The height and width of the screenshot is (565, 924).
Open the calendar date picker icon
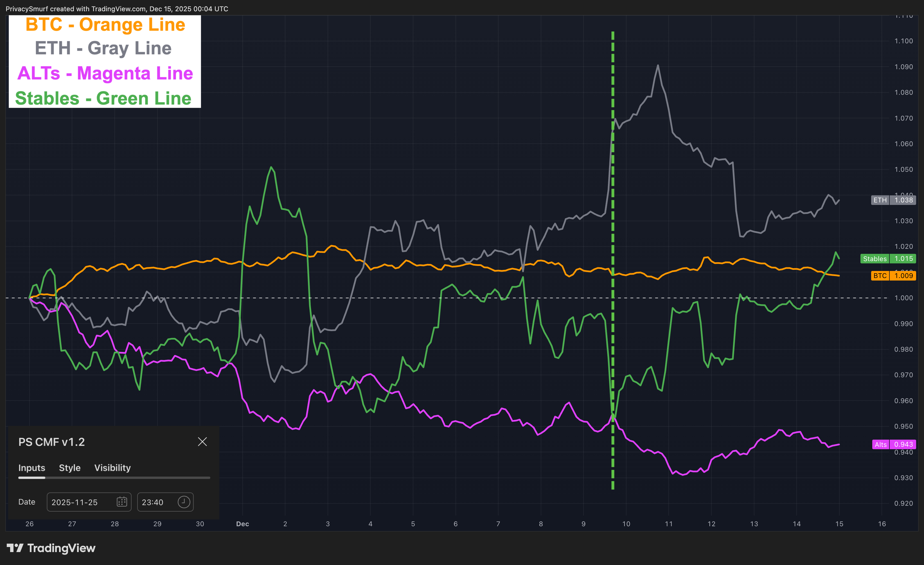tap(122, 502)
